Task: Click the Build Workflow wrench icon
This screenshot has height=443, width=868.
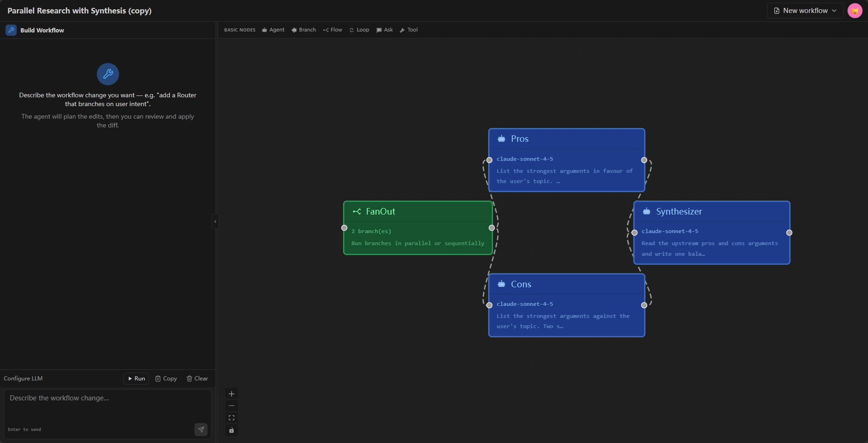Action: pyautogui.click(x=11, y=30)
